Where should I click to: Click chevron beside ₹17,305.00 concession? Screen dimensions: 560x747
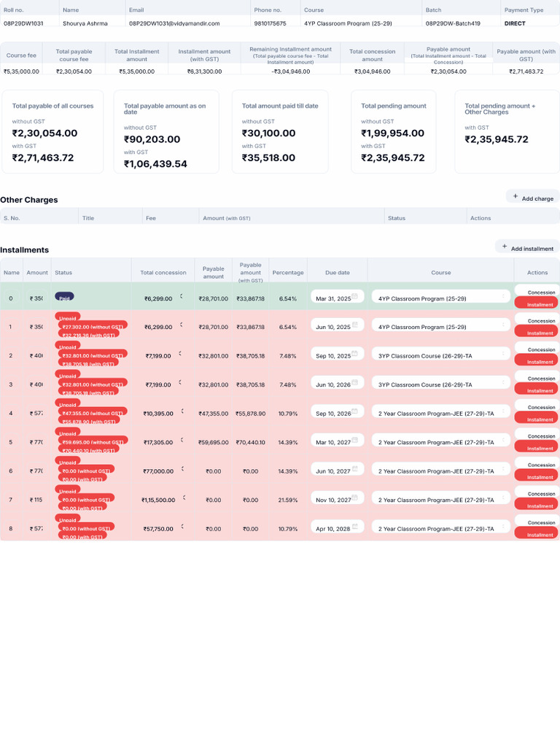tap(182, 440)
